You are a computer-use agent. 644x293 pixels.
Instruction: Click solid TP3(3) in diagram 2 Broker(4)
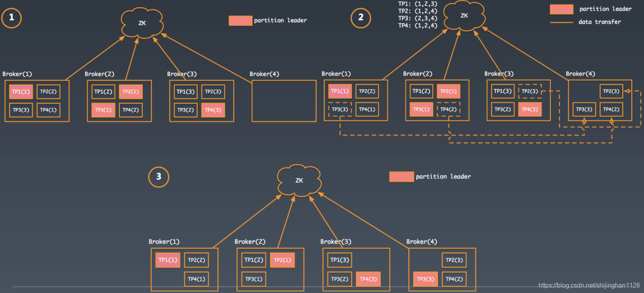click(x=584, y=109)
